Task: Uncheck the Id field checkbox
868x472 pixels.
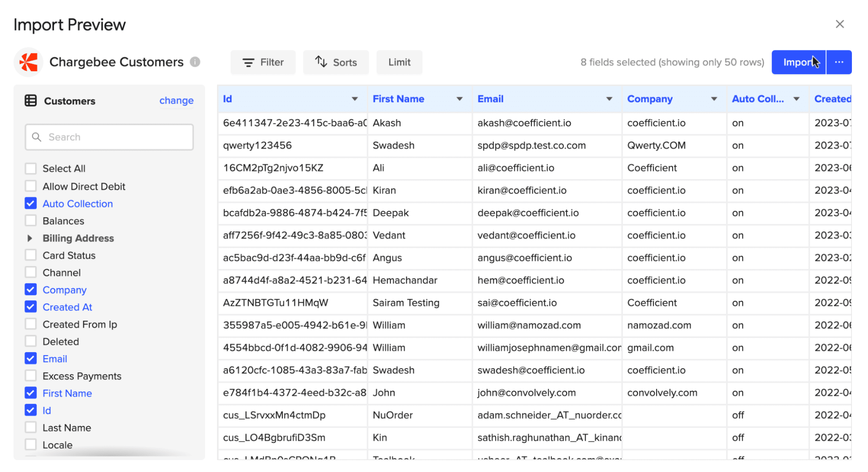Action: pos(31,410)
